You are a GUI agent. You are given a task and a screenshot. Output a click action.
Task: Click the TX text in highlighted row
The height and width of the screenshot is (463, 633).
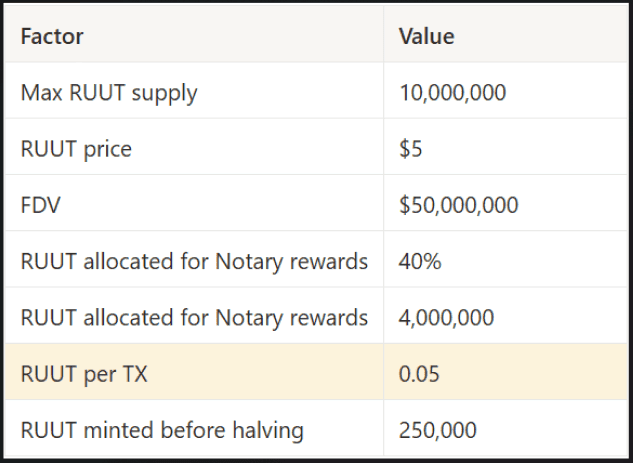point(135,373)
